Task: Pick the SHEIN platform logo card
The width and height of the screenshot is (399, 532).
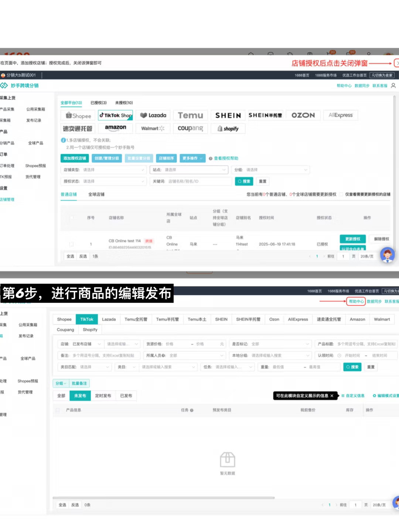Action: tap(228, 115)
